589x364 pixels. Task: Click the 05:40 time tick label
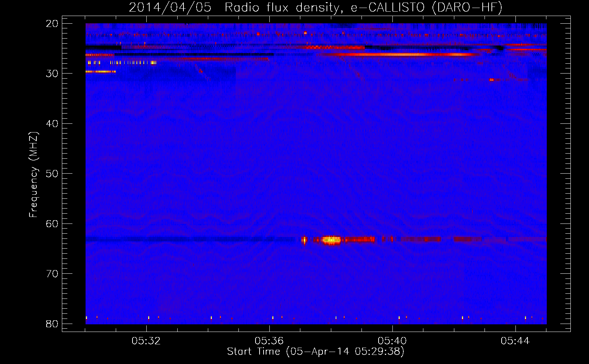coord(392,341)
